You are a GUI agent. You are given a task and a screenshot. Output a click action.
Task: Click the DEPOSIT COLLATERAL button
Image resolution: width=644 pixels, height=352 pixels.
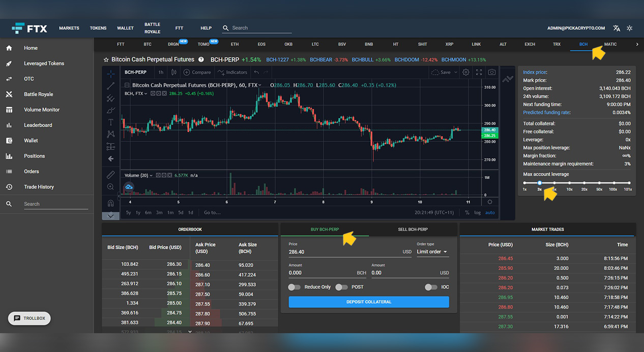pos(368,302)
